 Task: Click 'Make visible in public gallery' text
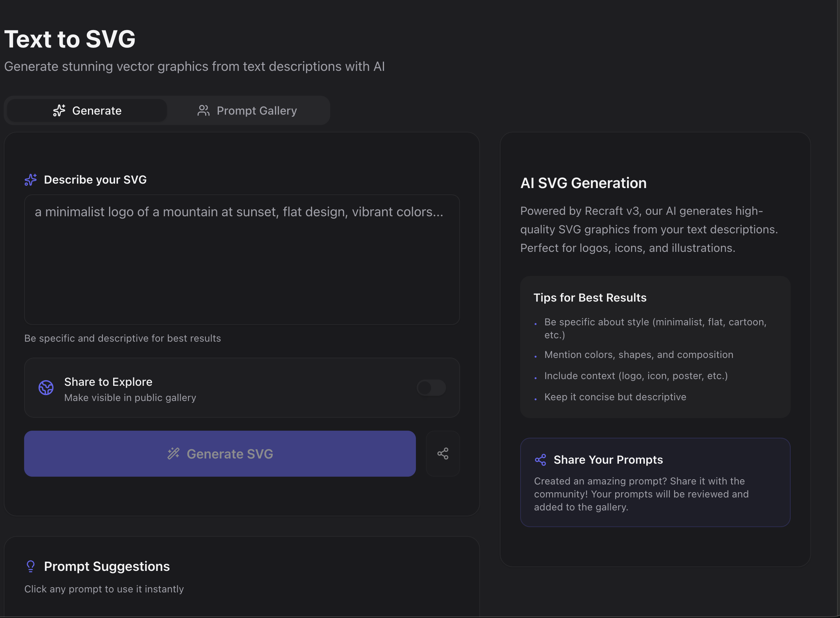(x=130, y=398)
